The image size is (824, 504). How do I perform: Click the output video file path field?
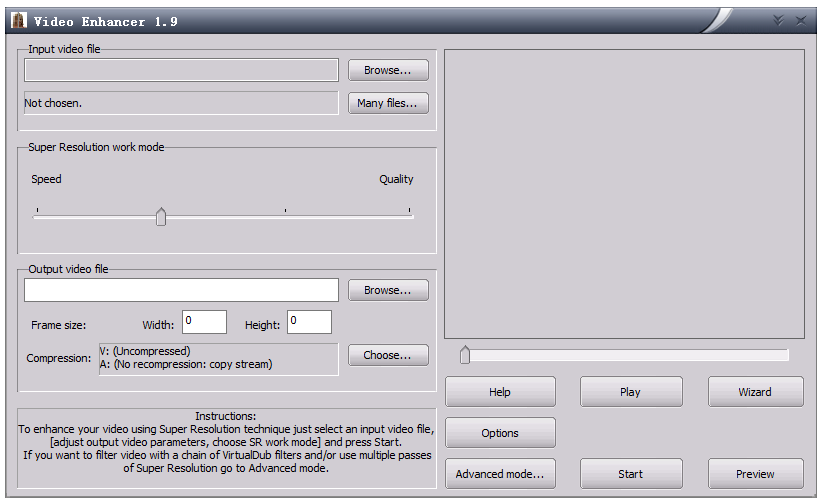[x=181, y=290]
